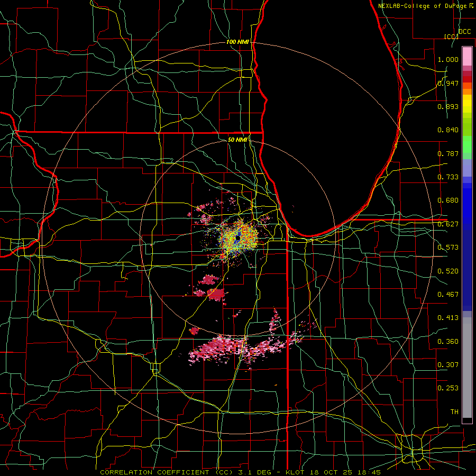Click the 3.1 DEG elevation text
The image size is (476, 476).
[255, 472]
